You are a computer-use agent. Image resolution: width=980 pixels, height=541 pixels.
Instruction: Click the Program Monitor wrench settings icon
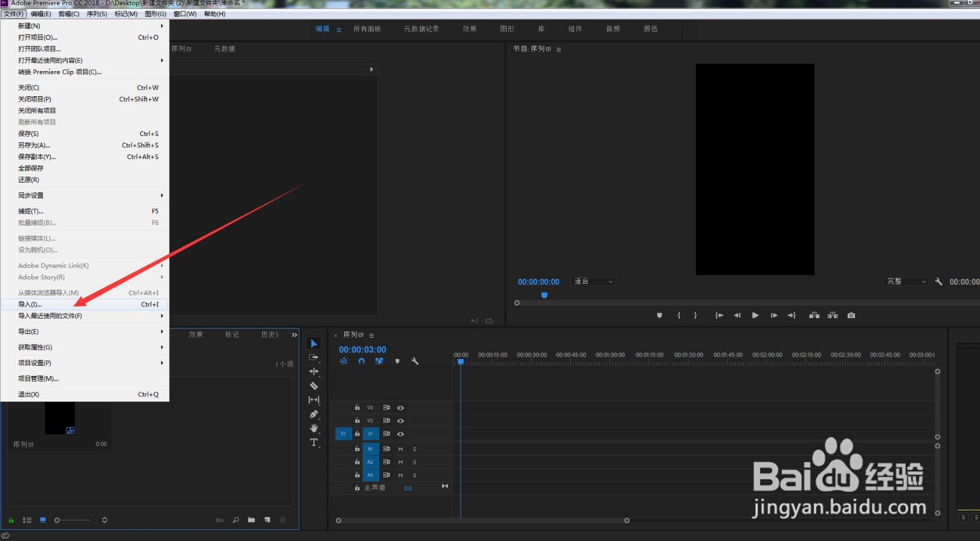click(x=938, y=282)
